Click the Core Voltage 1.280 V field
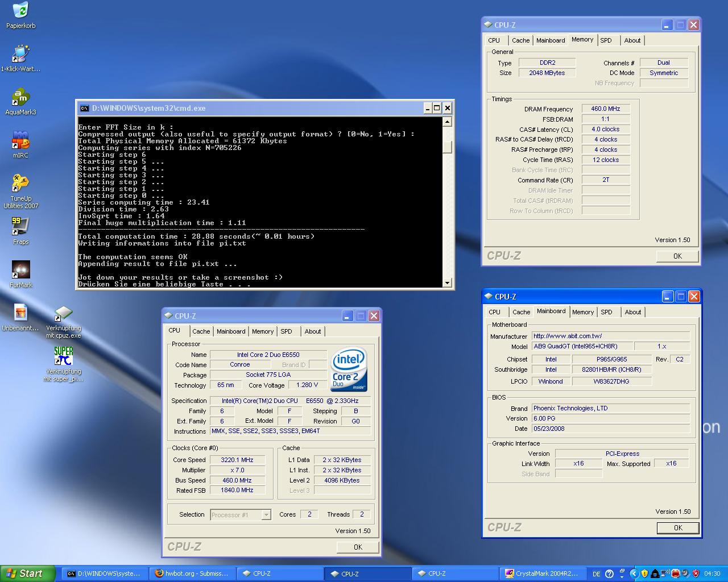This screenshot has width=728, height=582. point(307,385)
